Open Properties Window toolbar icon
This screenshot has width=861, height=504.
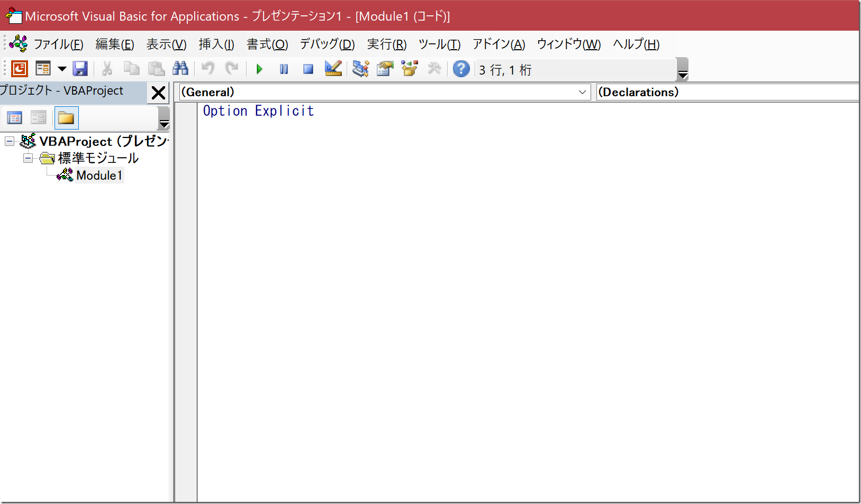[x=385, y=69]
